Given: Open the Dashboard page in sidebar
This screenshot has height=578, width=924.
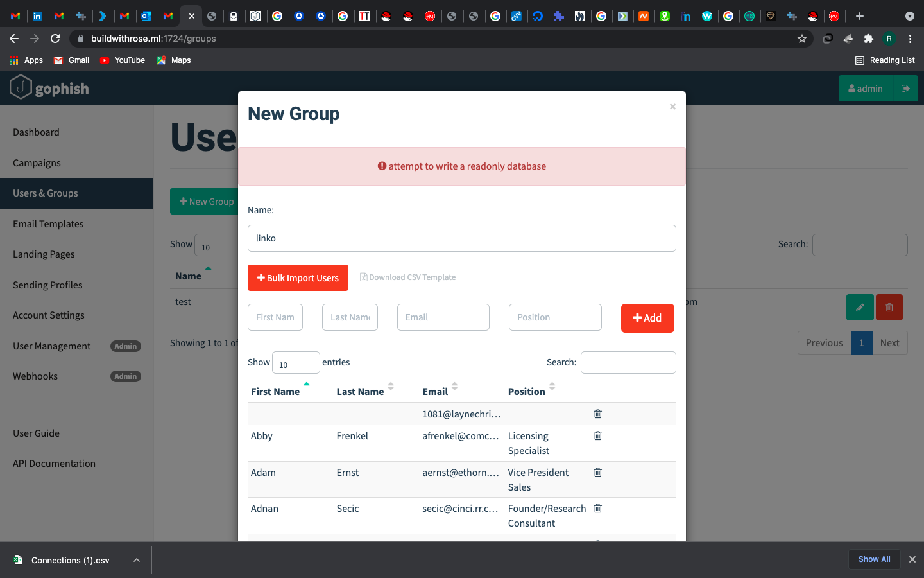Looking at the screenshot, I should [x=36, y=132].
